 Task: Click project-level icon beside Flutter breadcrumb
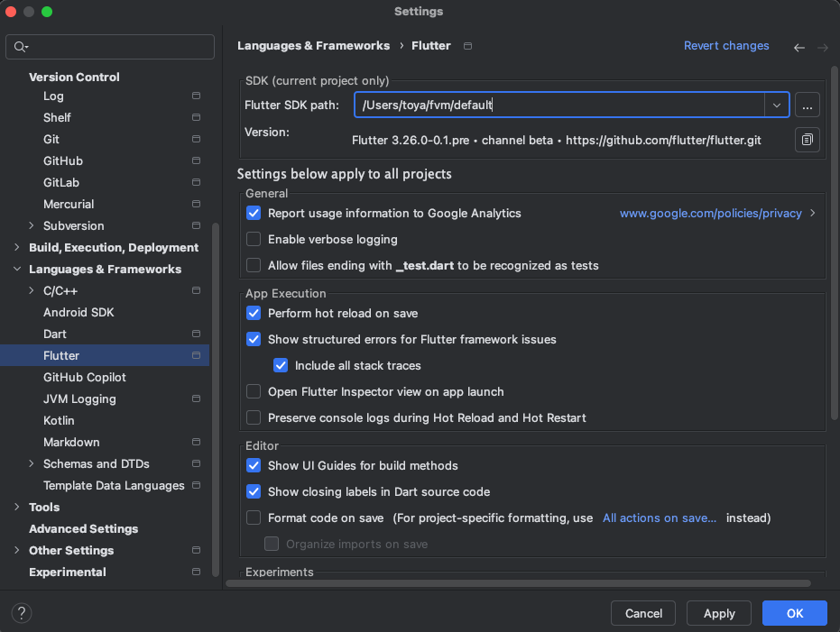point(467,46)
